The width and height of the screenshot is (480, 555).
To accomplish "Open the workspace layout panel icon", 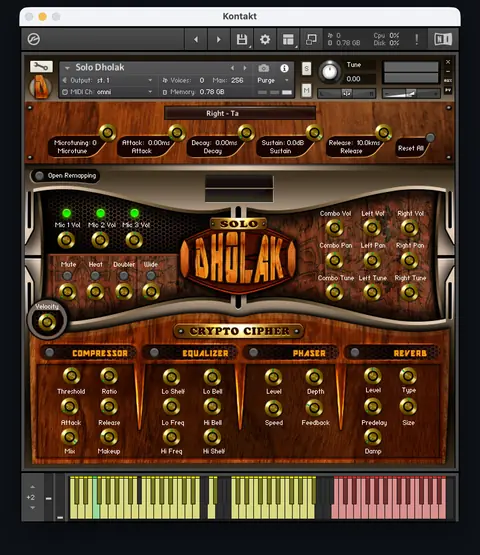I will click(288, 40).
